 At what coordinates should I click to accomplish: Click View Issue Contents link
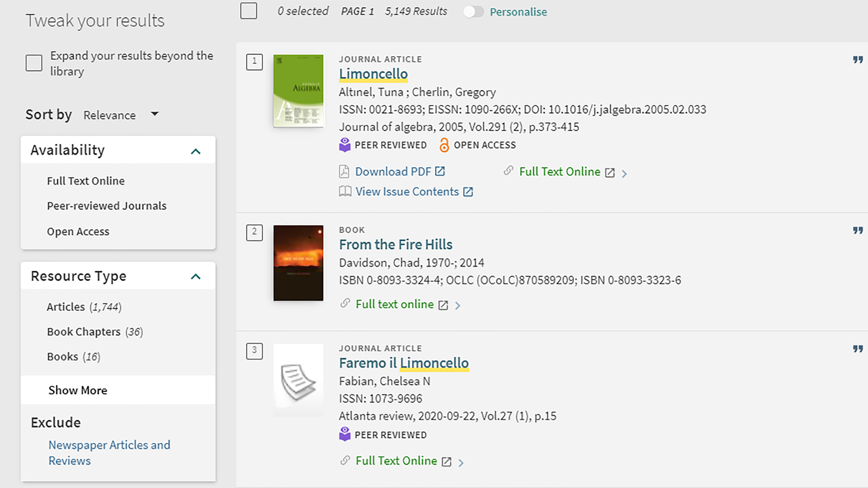pyautogui.click(x=407, y=191)
